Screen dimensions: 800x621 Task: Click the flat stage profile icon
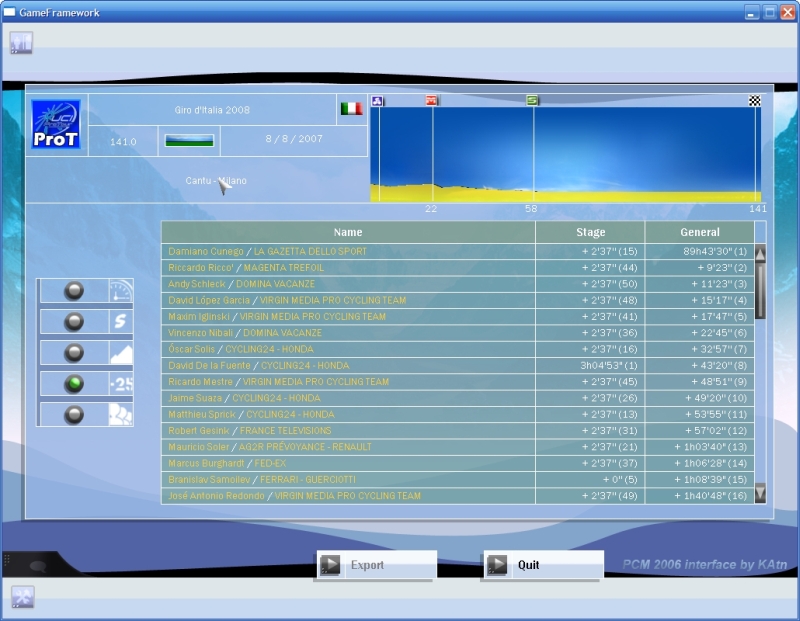189,141
